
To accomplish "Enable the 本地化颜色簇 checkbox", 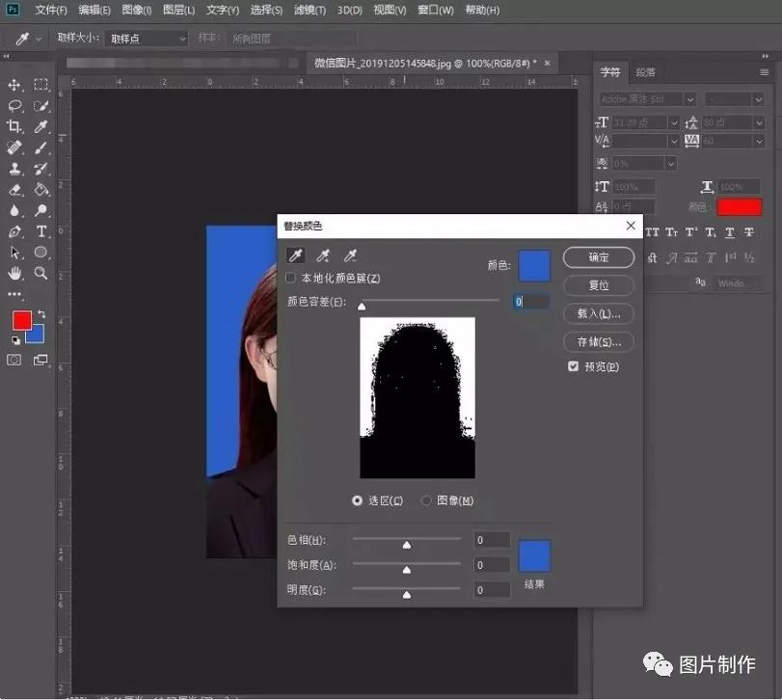I will pyautogui.click(x=291, y=279).
